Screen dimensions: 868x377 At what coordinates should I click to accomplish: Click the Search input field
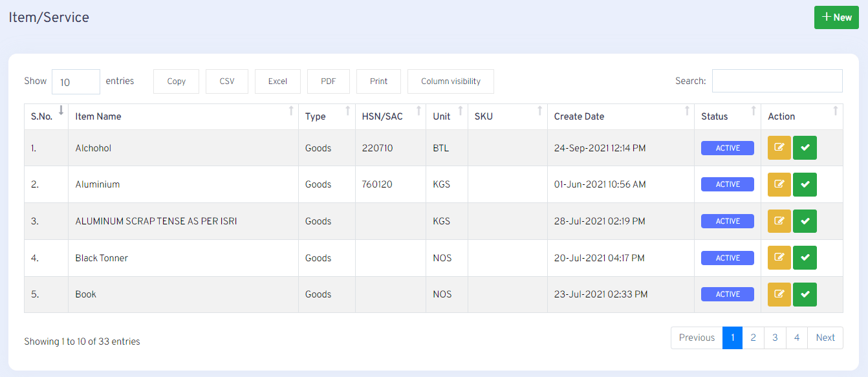[777, 81]
